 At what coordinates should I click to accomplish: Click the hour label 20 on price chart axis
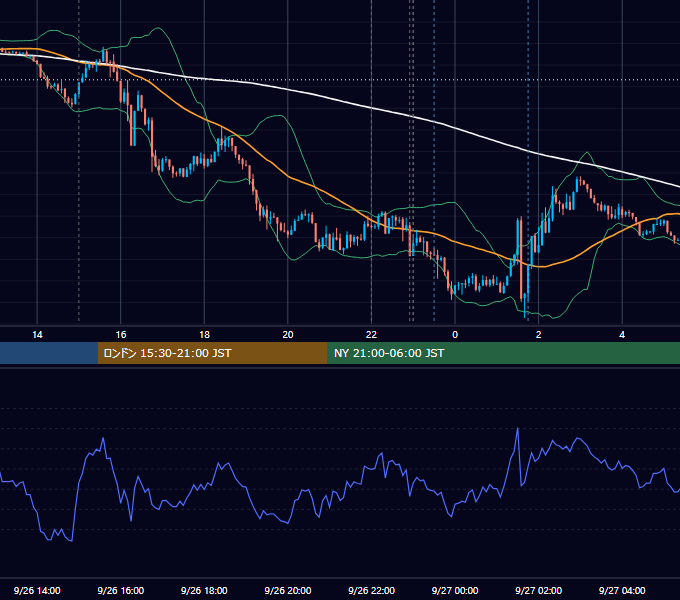288,335
